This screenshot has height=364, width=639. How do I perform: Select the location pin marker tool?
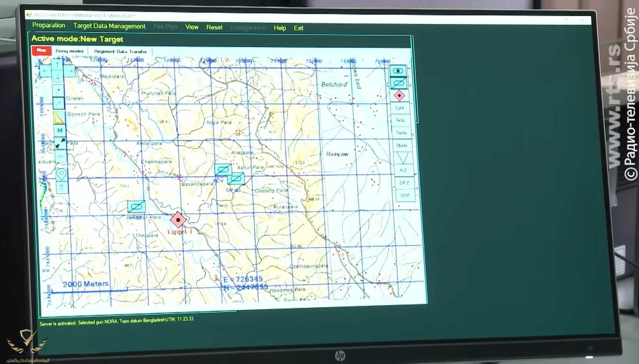(x=61, y=175)
